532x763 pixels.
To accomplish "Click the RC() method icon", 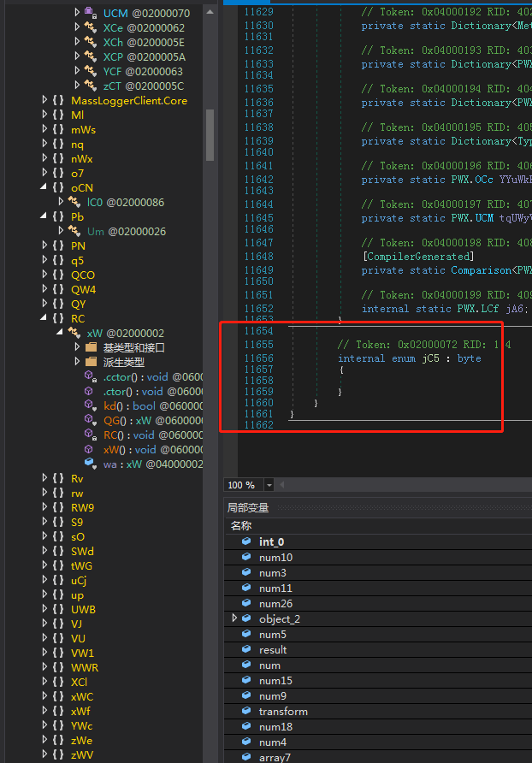I will (90, 434).
